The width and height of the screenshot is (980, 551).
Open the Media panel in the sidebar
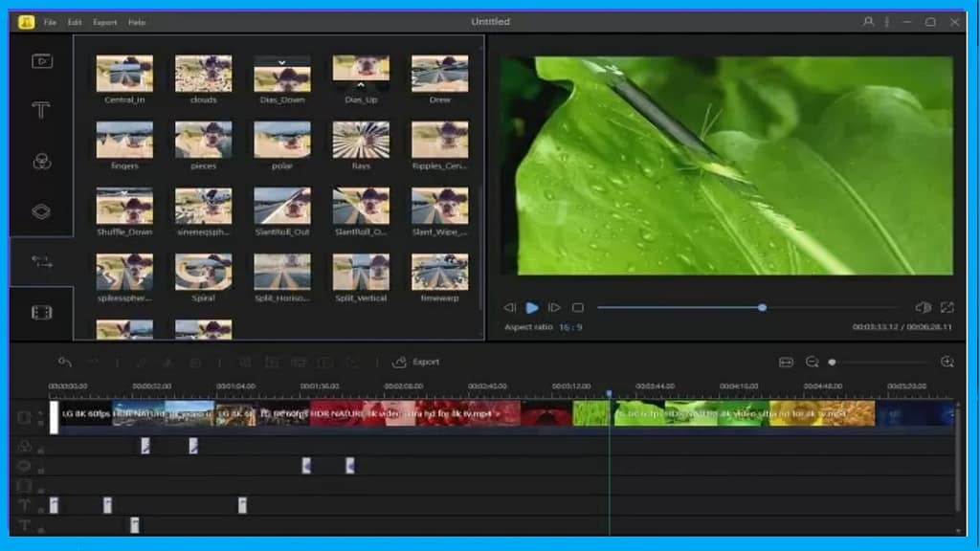click(x=40, y=59)
